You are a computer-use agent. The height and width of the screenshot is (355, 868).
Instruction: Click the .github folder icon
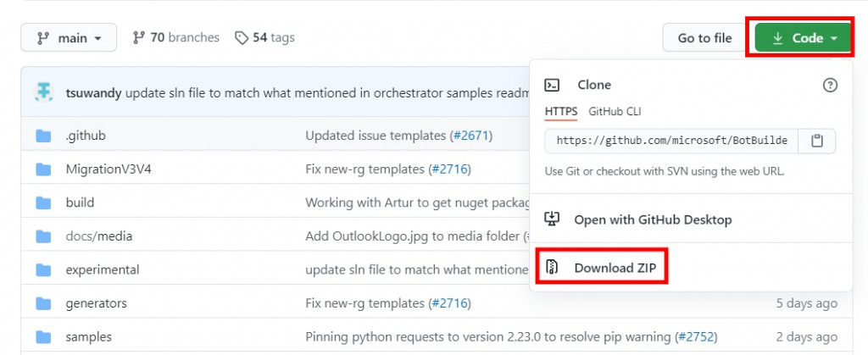click(44, 136)
